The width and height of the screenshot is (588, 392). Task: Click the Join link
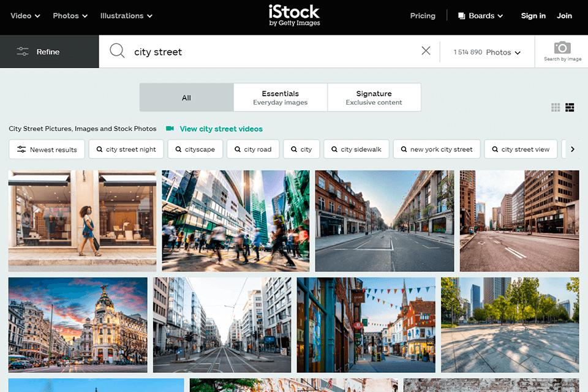pyautogui.click(x=564, y=16)
